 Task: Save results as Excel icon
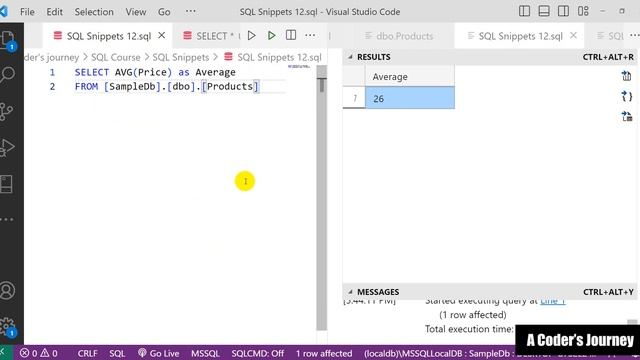tap(627, 116)
